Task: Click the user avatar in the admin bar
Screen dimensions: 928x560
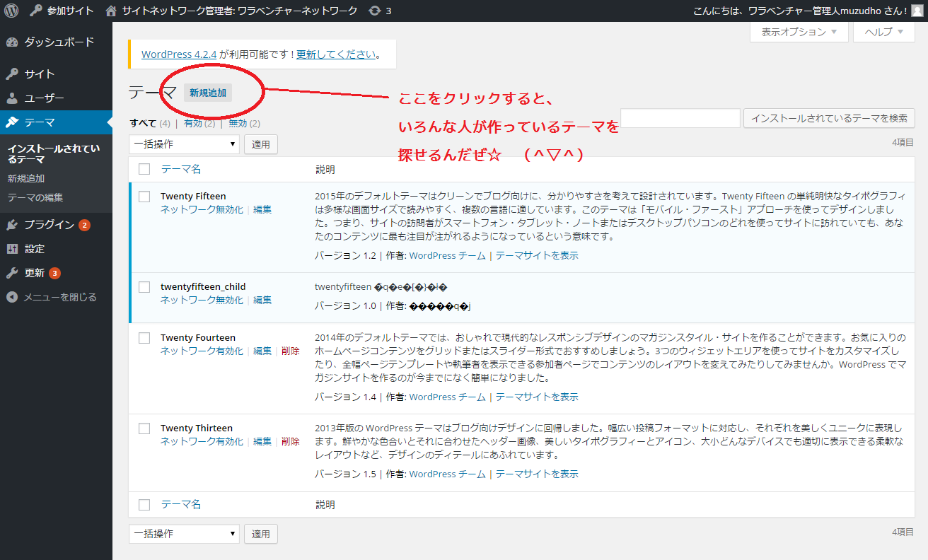Action: [x=917, y=11]
